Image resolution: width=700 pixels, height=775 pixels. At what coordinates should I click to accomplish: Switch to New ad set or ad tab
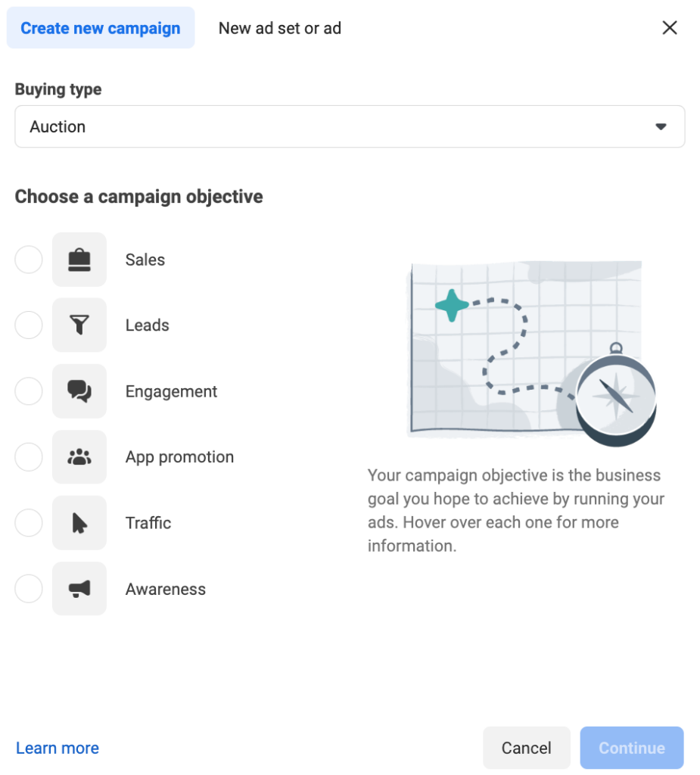coord(280,28)
